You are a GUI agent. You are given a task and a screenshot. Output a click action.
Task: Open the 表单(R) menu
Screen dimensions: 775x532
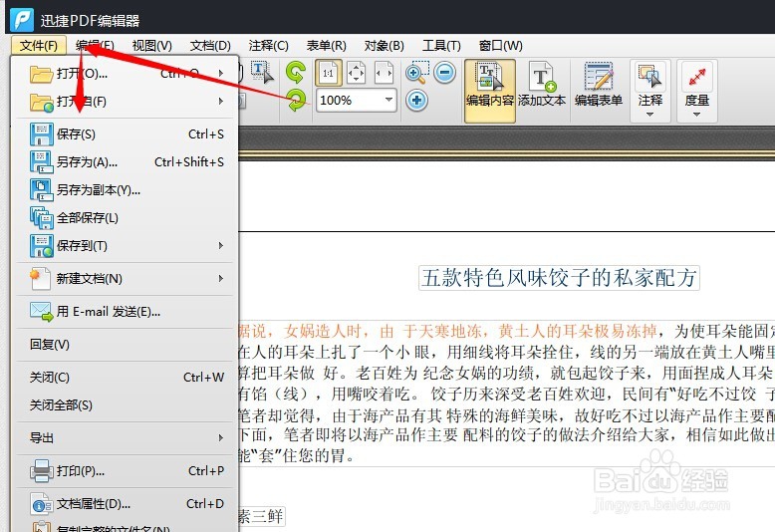coord(326,46)
